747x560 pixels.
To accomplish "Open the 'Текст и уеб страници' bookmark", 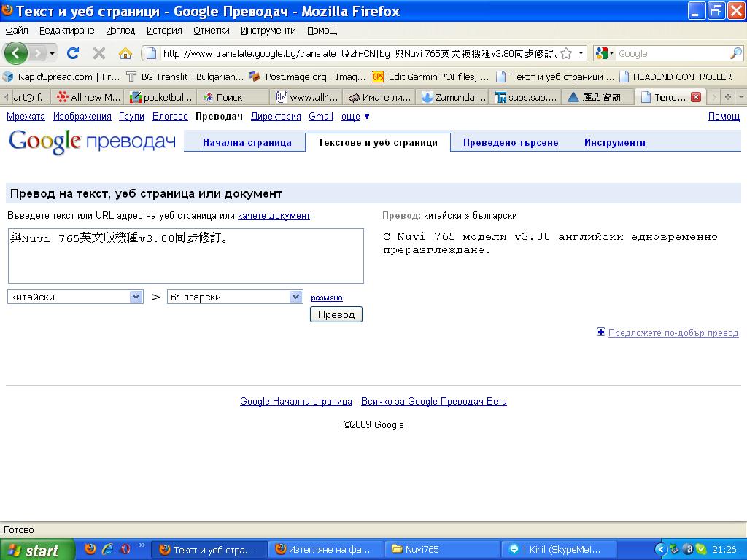I will click(x=555, y=77).
